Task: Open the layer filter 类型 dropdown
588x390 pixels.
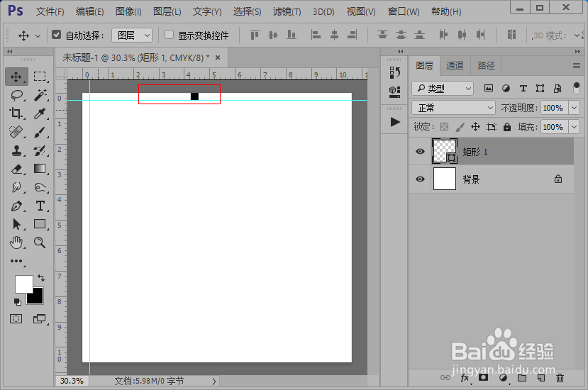Action: coord(443,89)
